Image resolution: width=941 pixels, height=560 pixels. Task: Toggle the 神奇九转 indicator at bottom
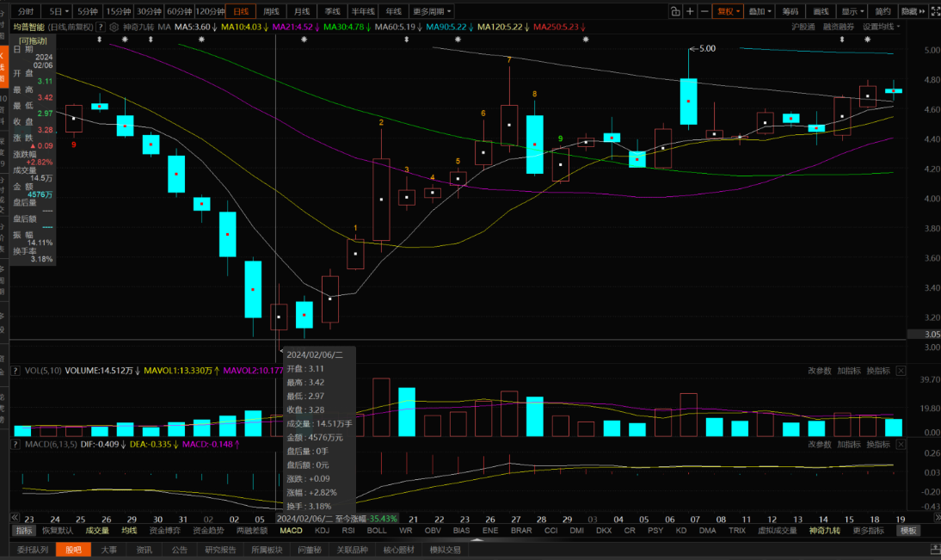824,531
